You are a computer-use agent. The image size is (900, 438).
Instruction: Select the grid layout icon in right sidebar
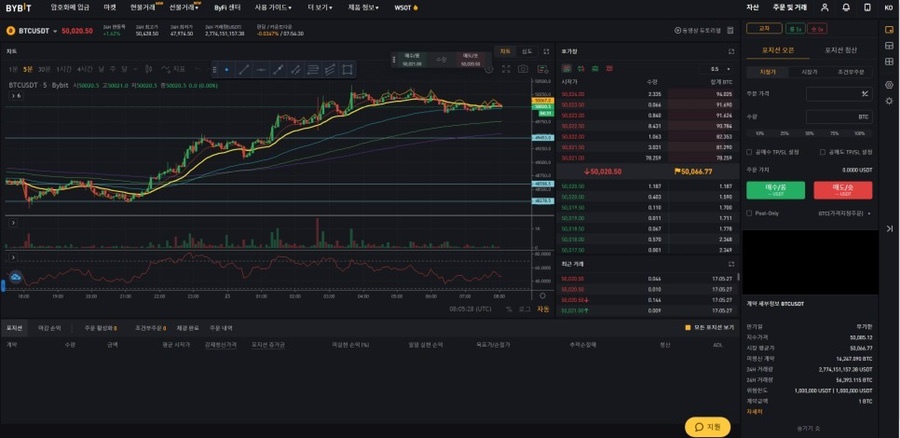[x=889, y=61]
